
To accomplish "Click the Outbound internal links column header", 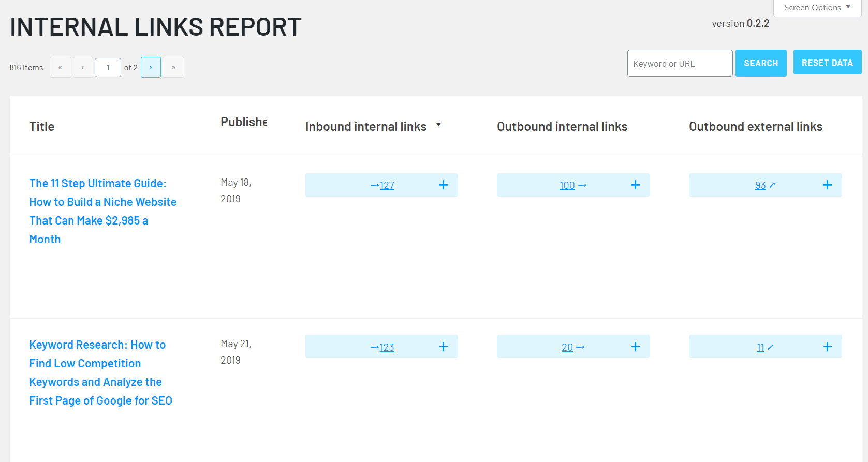I will pos(562,127).
